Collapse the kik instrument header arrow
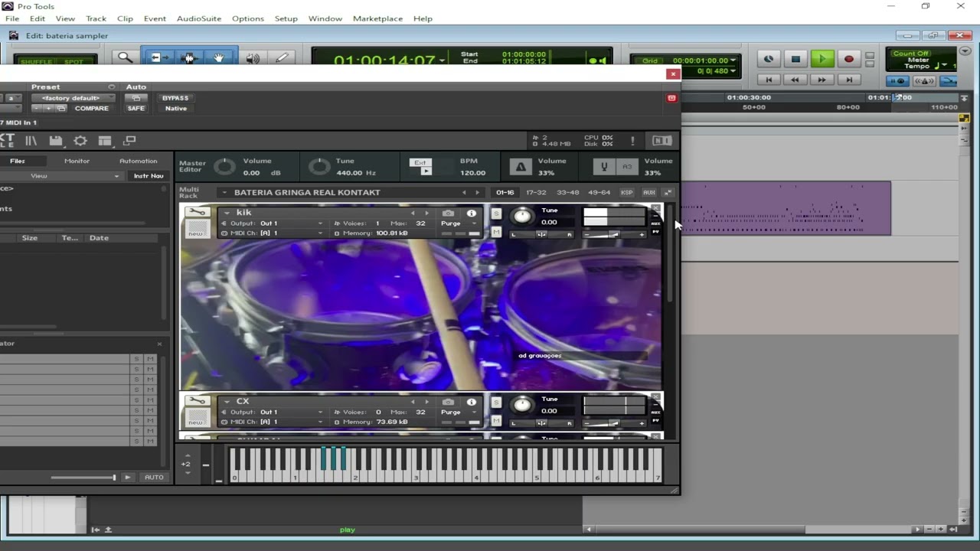The width and height of the screenshot is (980, 551). click(x=227, y=213)
